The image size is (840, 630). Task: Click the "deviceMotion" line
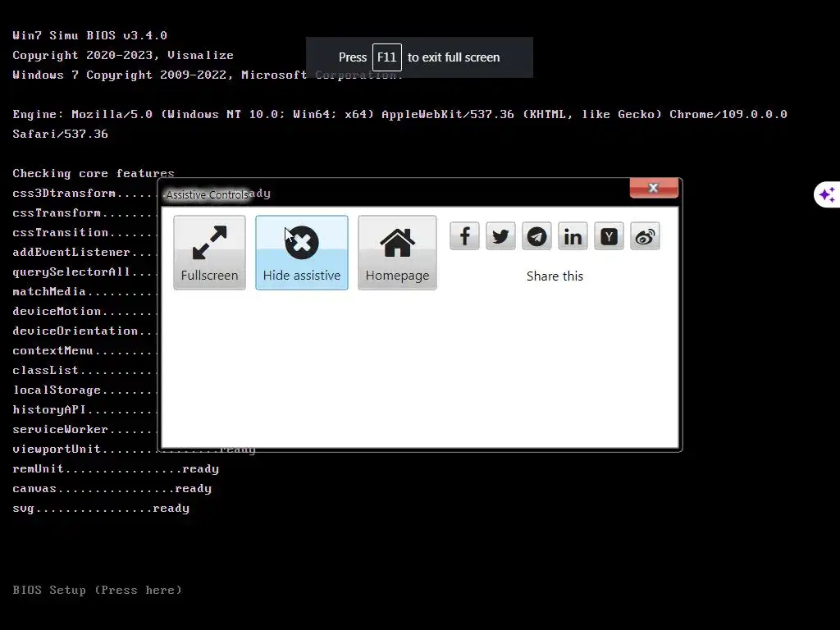84,311
